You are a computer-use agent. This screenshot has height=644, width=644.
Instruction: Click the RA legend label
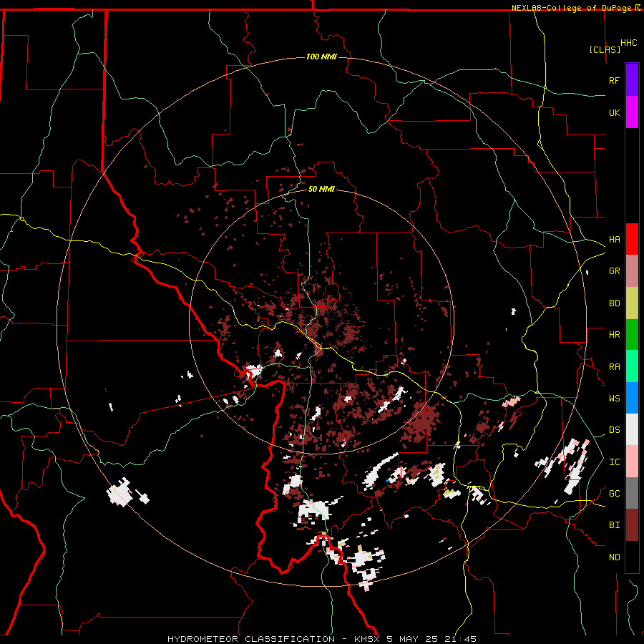point(614,367)
